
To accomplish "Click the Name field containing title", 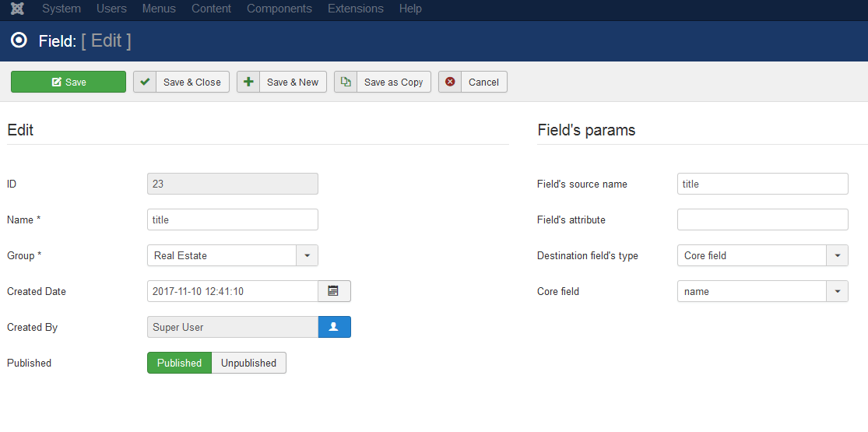I will click(x=233, y=220).
